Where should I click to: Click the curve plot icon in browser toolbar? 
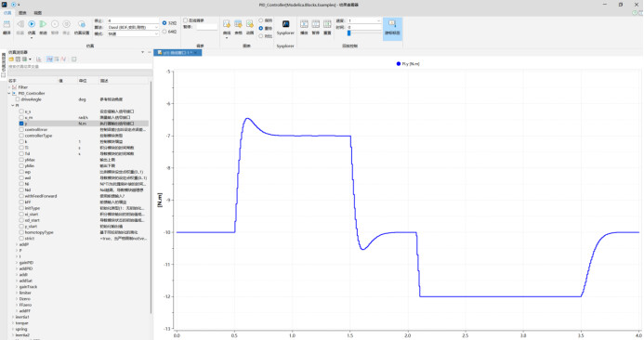click(x=39, y=59)
